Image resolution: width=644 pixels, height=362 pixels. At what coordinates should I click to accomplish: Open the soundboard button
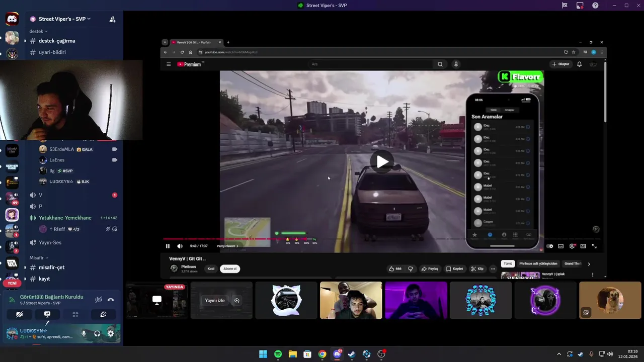pos(103,314)
